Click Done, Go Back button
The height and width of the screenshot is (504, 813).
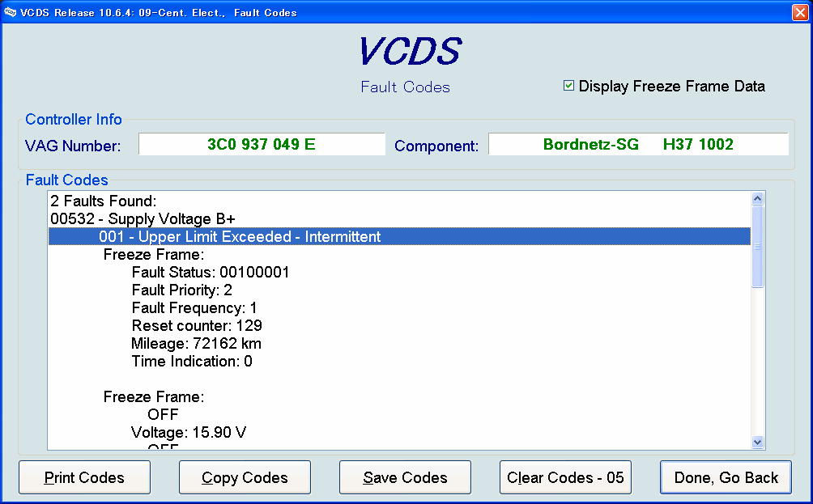(x=726, y=477)
